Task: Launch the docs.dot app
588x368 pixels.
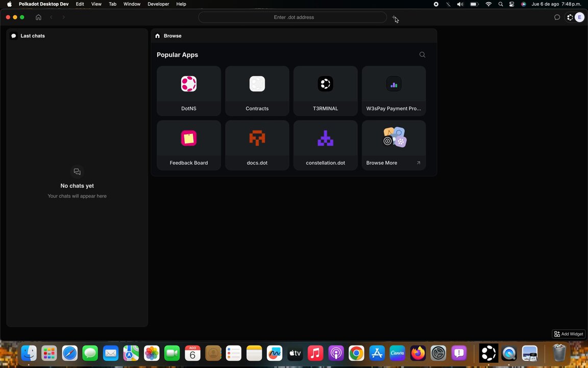Action: coord(257,145)
